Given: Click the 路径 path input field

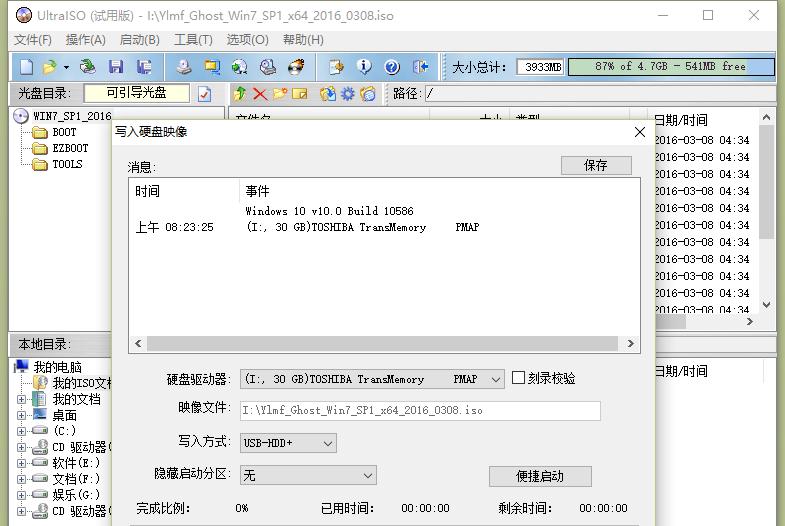Looking at the screenshot, I should 600,94.
